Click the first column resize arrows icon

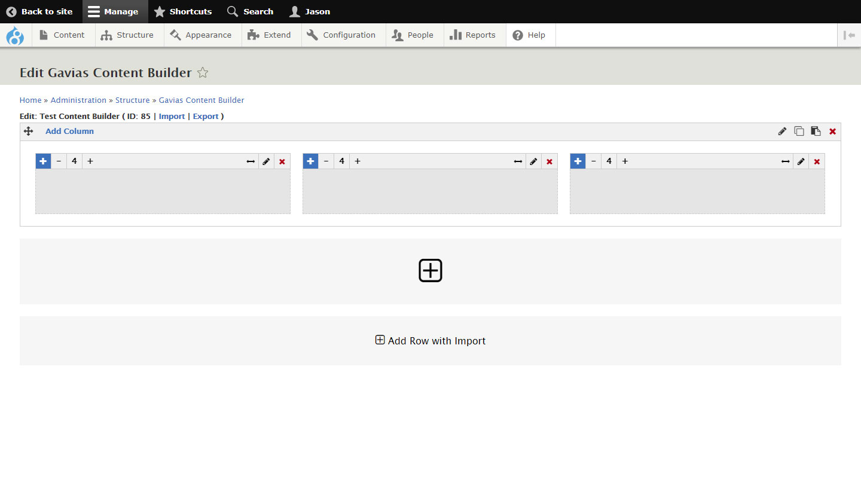251,161
